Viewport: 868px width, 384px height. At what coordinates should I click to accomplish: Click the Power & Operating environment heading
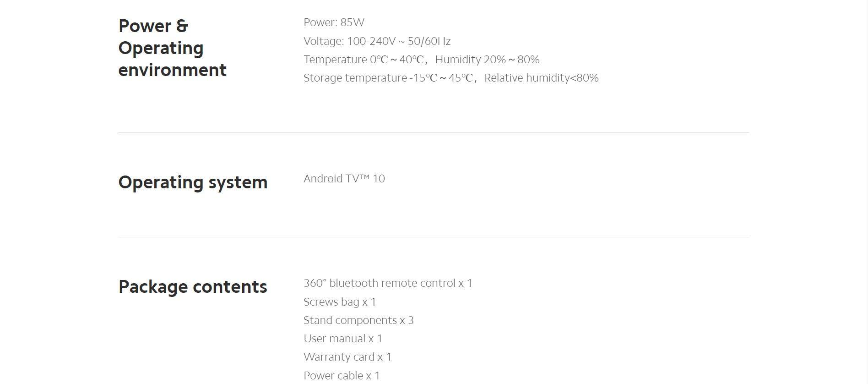pyautogui.click(x=172, y=48)
